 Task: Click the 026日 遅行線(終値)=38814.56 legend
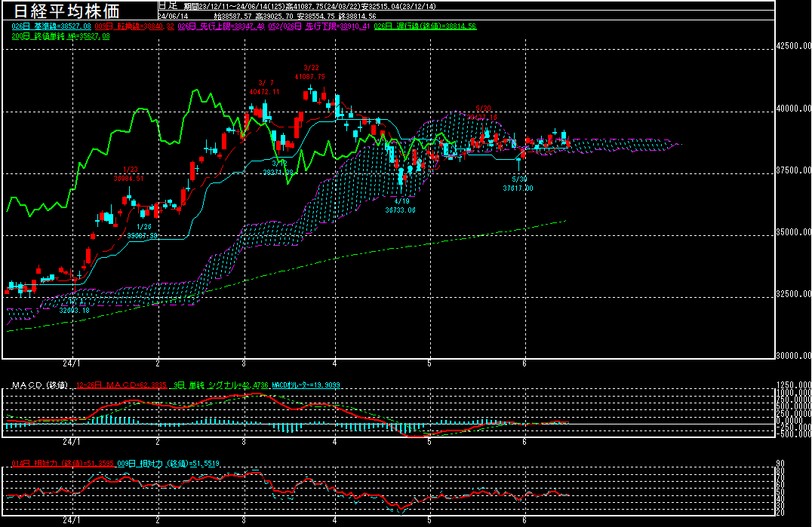pos(425,26)
